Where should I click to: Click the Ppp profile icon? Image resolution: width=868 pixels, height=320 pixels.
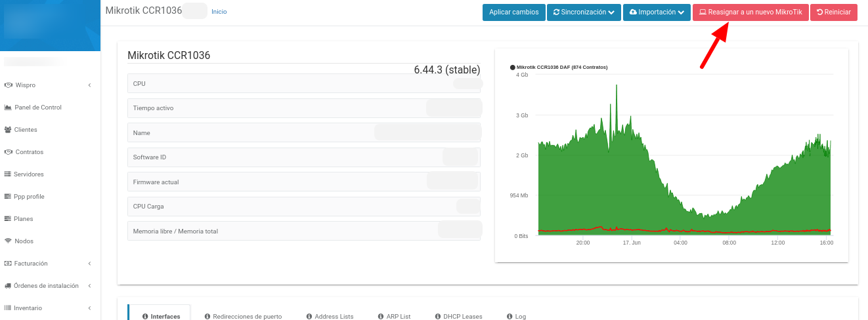coord(8,197)
